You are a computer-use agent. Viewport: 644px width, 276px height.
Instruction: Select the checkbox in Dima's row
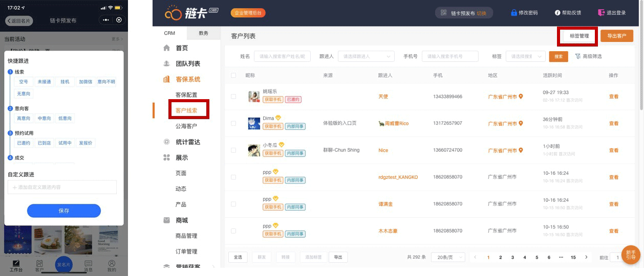233,123
